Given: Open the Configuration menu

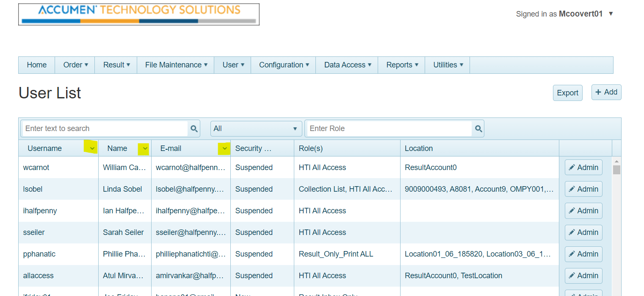Looking at the screenshot, I should (284, 65).
